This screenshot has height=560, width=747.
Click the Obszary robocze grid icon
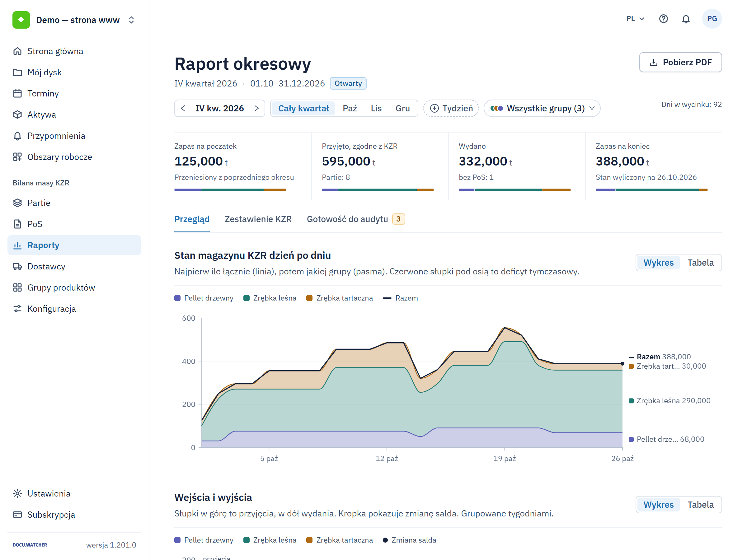coord(17,157)
